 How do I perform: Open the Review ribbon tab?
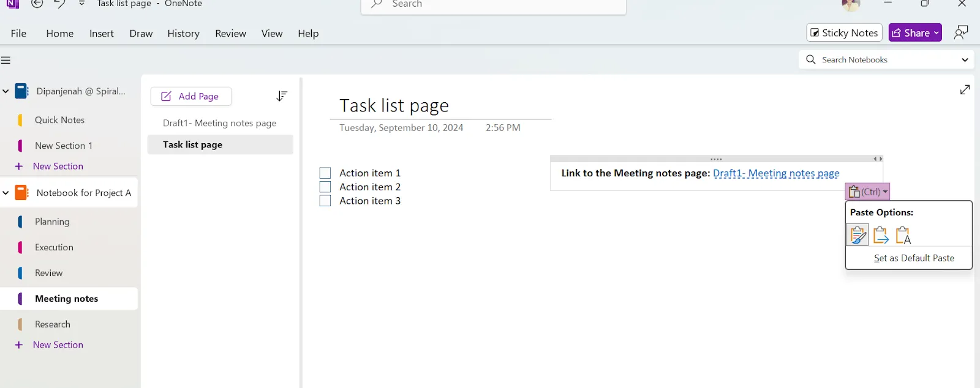(230, 34)
